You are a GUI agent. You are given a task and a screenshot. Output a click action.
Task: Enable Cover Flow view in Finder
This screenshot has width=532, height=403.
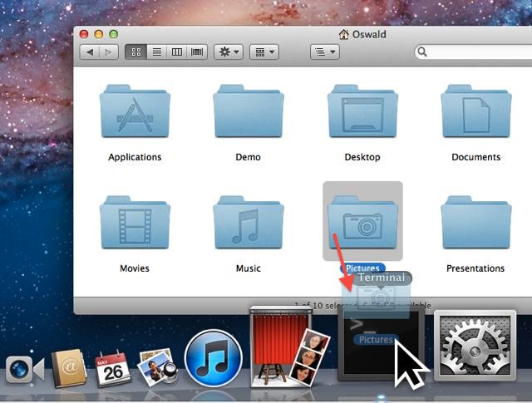[x=197, y=52]
